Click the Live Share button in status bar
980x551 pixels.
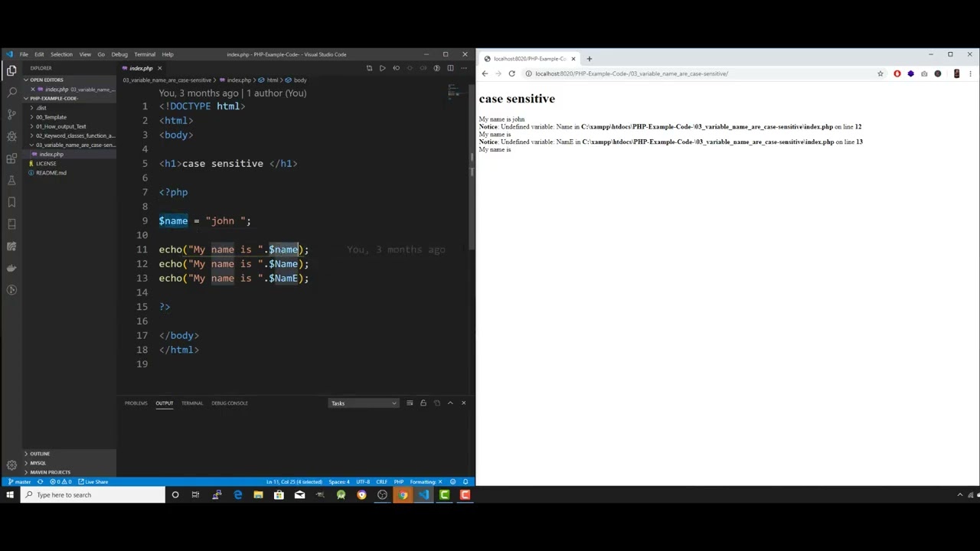[x=93, y=482]
